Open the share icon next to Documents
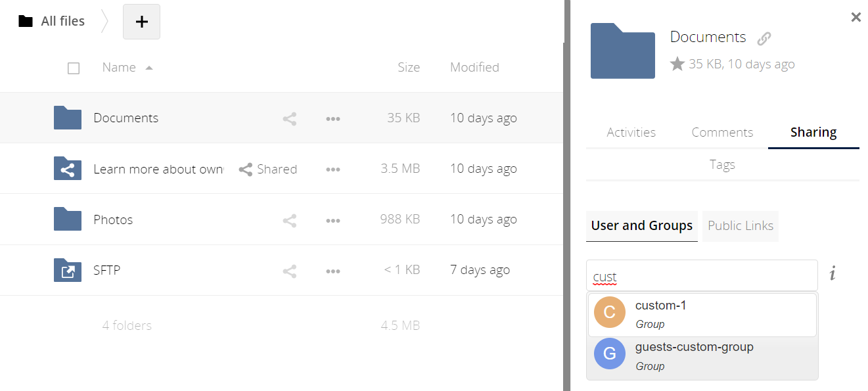The width and height of the screenshot is (868, 391). coord(289,118)
